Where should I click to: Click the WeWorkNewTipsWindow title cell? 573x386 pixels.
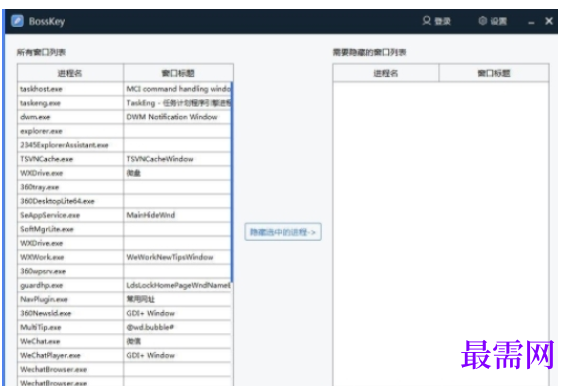(178, 257)
